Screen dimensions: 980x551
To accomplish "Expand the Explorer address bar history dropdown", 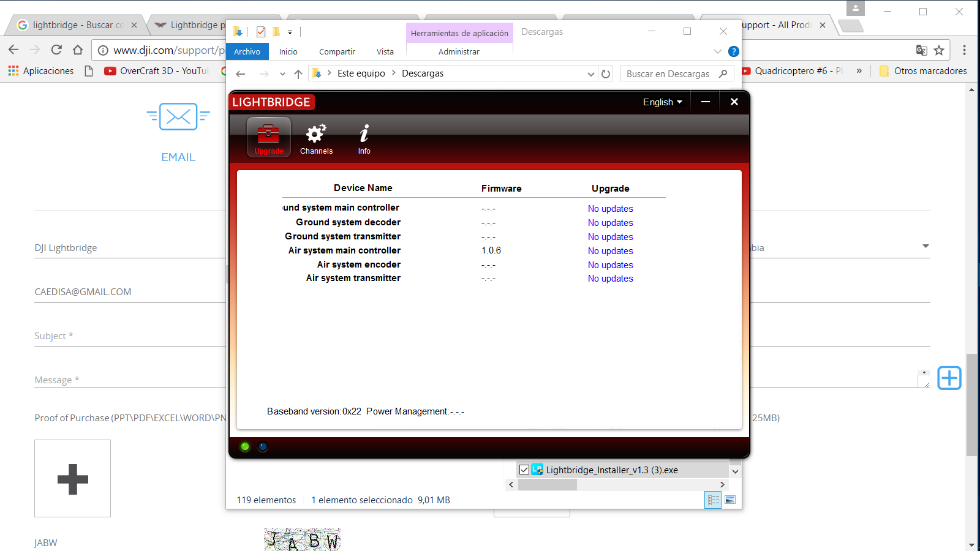I will [590, 74].
